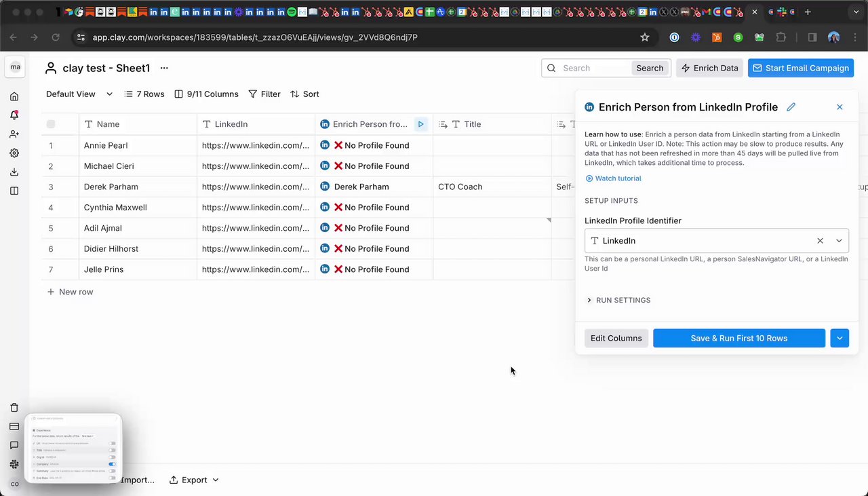This screenshot has height=496, width=868.
Task: Open the settings gear in the sidebar
Action: coord(14,153)
